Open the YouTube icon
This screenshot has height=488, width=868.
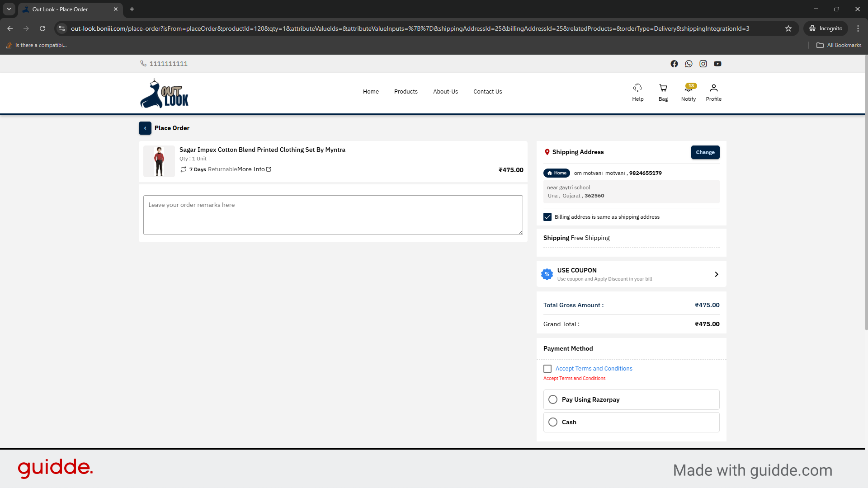pos(717,64)
